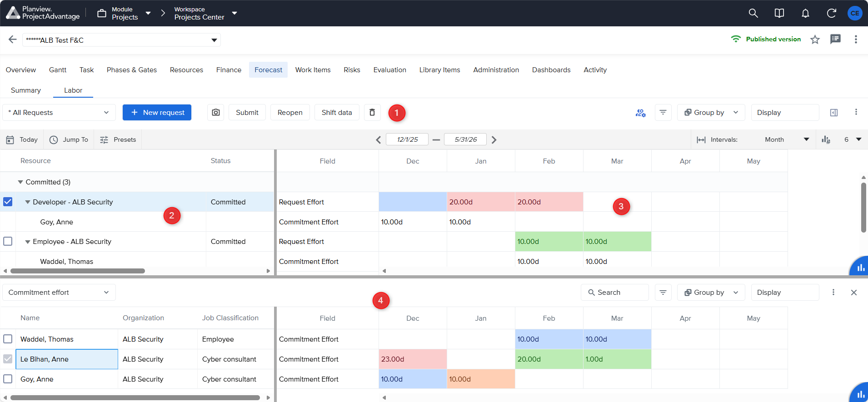Click the New request button
This screenshot has height=402, width=868.
click(x=157, y=113)
